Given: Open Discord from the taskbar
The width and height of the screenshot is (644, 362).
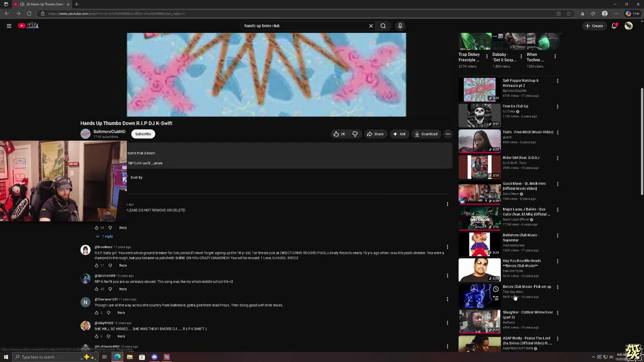Looking at the screenshot, I should (154, 357).
